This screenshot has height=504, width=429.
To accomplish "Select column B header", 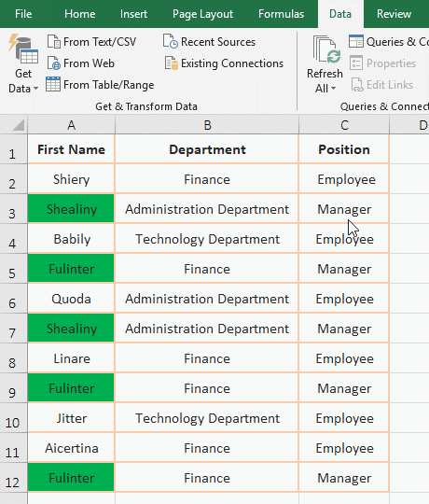I will (x=207, y=125).
